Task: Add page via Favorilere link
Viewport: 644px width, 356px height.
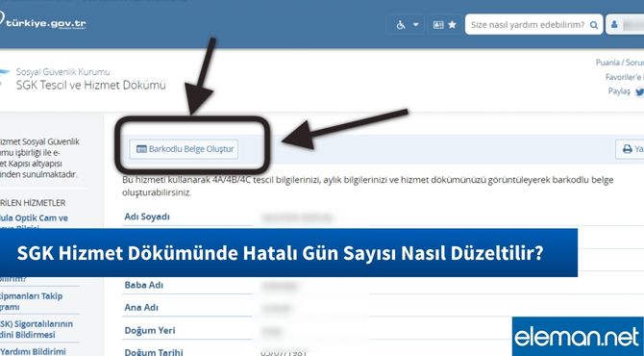Action: (624, 77)
